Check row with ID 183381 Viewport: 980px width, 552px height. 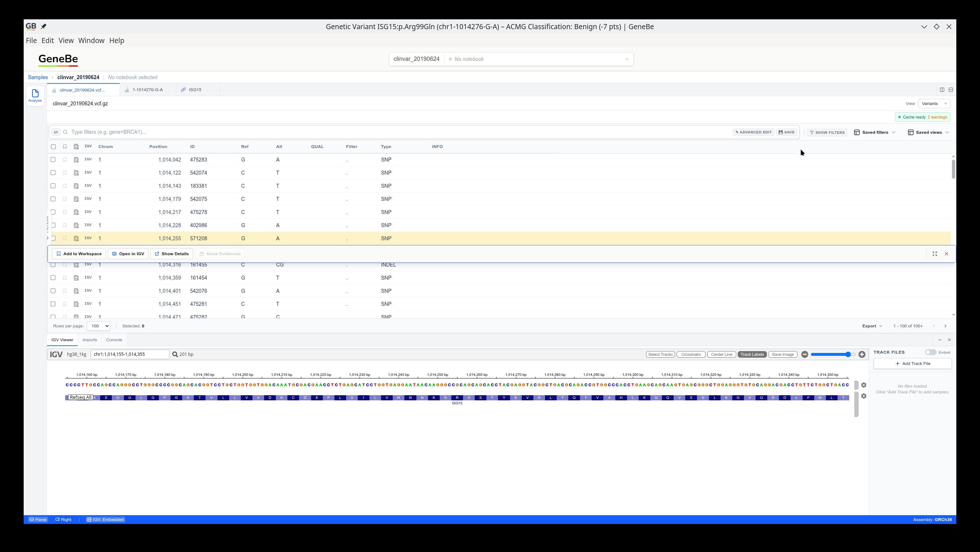[x=53, y=186]
